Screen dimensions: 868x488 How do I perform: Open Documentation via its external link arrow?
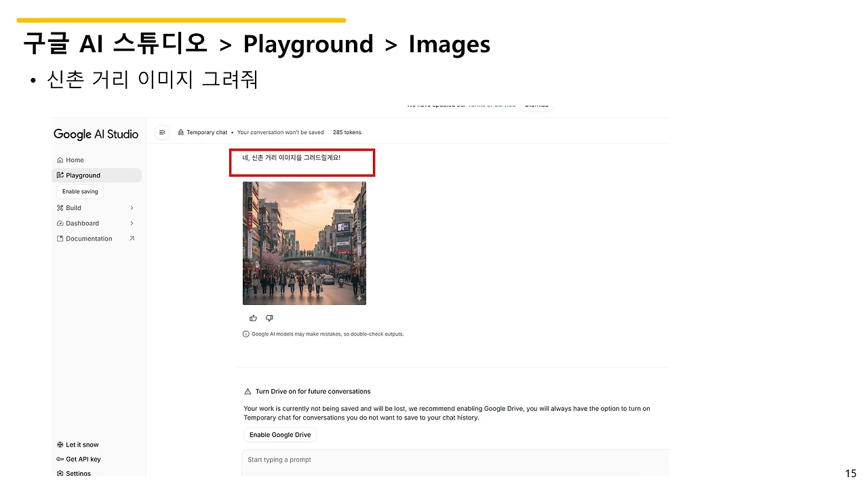coord(132,238)
